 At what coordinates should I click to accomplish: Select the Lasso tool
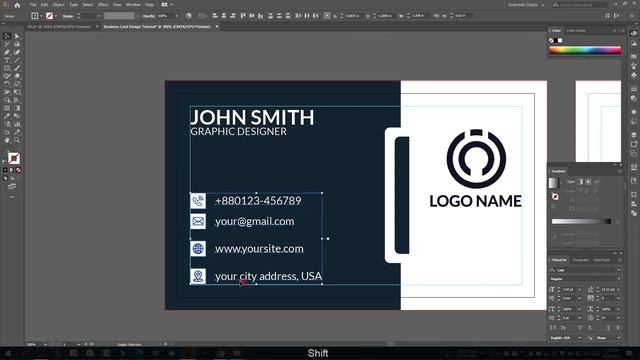point(17,44)
